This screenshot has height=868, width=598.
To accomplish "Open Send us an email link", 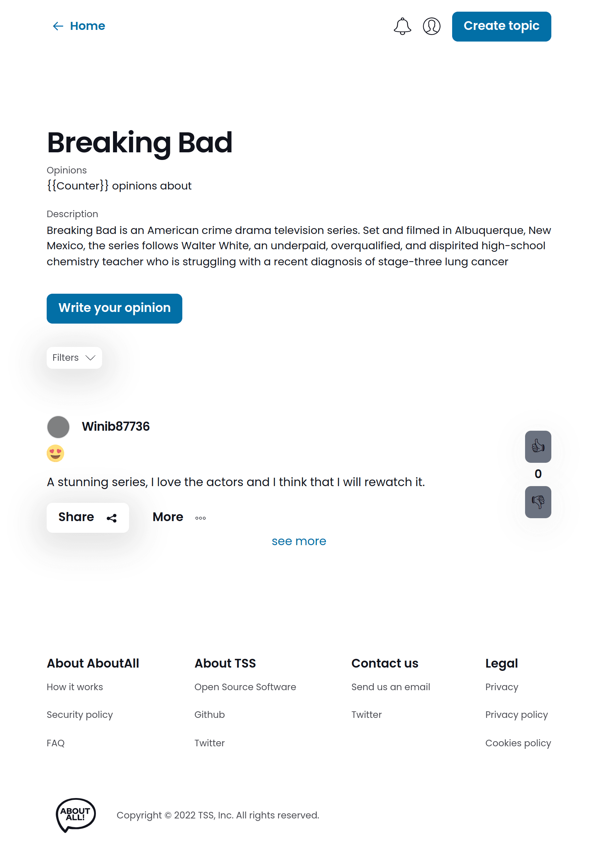I will [391, 687].
